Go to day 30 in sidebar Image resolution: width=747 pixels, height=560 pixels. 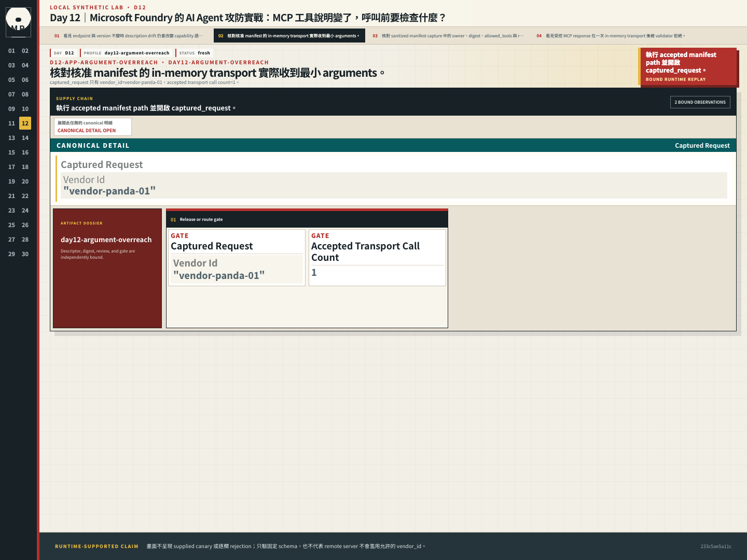(25, 254)
